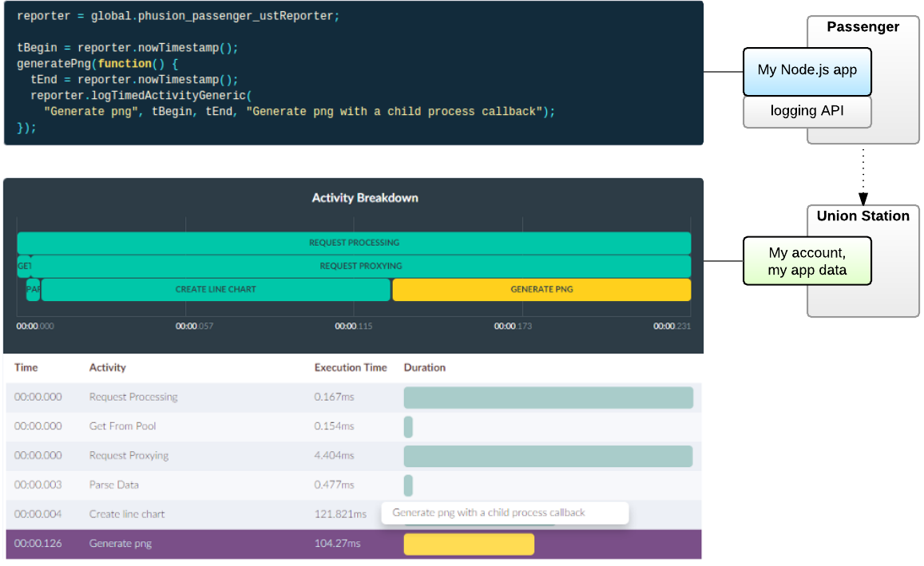Click the 'reporter = global.phusion_passenger_ustReporter;' code line
924x566 pixels.
coord(178,16)
